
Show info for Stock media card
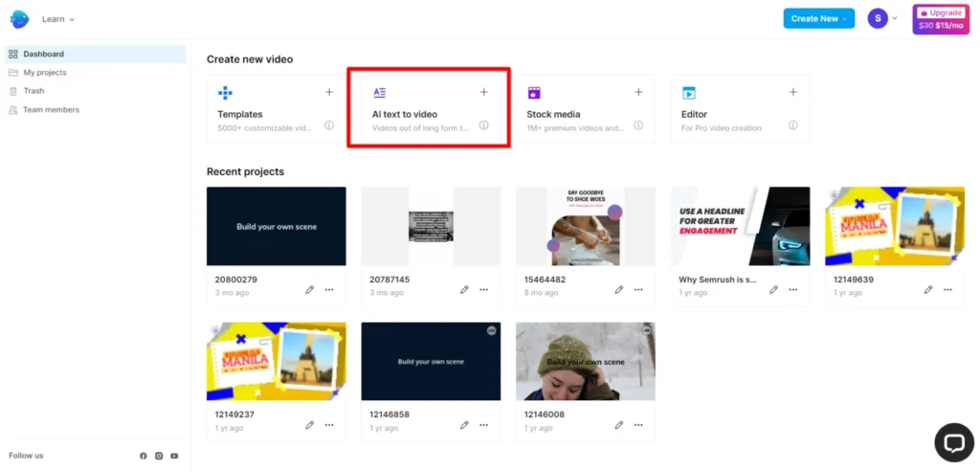tap(638, 125)
